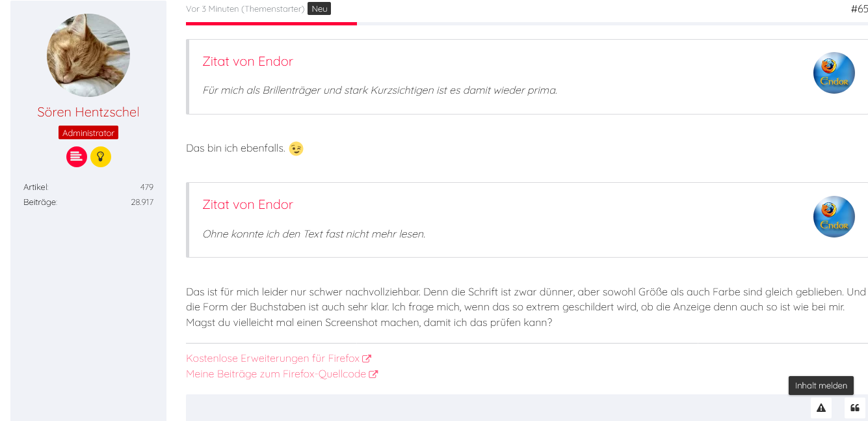
Task: Click the 'Neu' badge
Action: [x=319, y=9]
